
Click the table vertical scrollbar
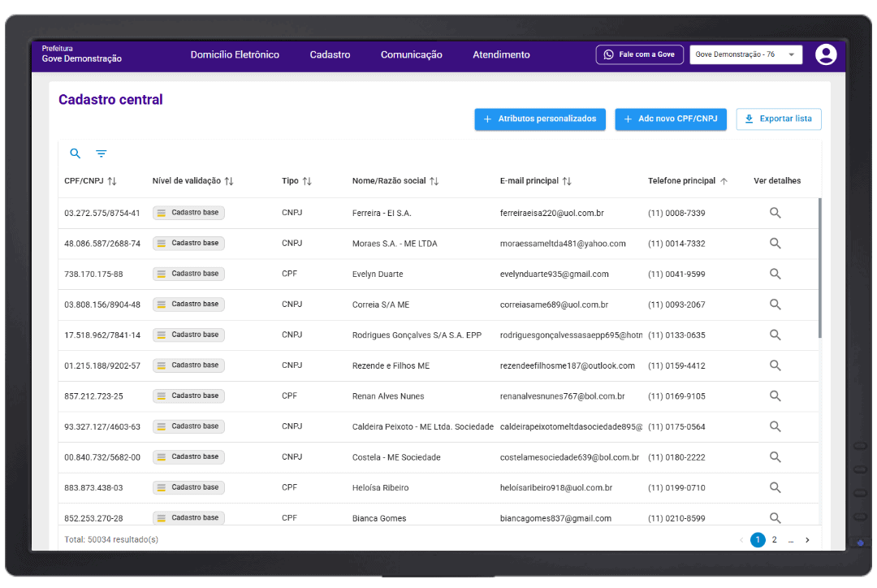point(820,268)
